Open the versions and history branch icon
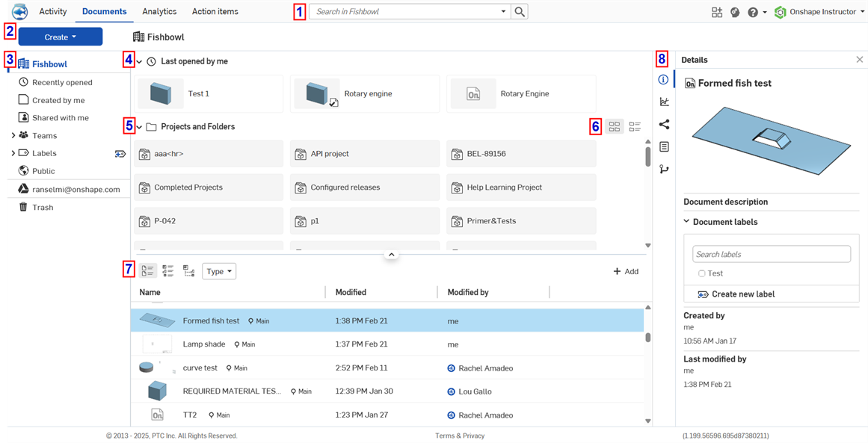This screenshot has width=868, height=443. coord(665,170)
